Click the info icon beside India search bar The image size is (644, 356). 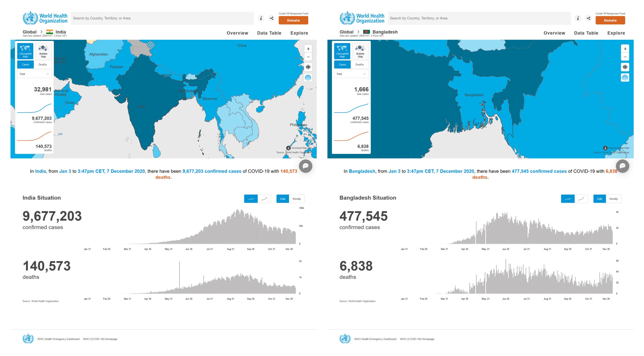pyautogui.click(x=261, y=18)
